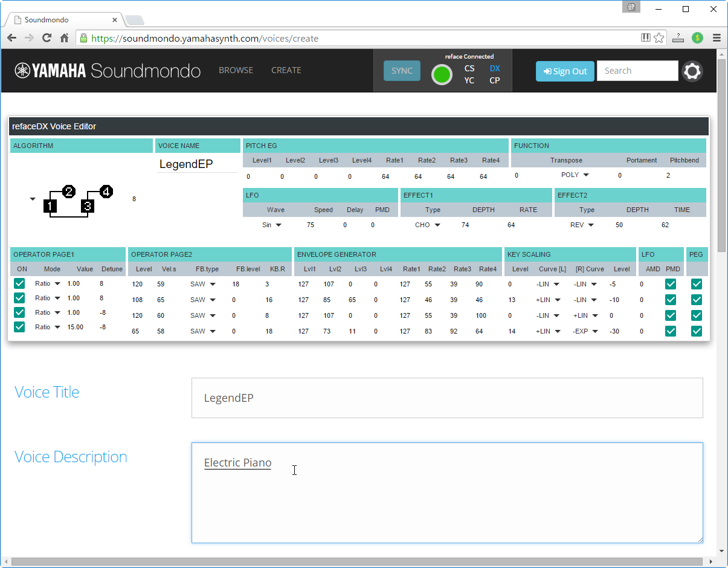
Task: Click the browser forward arrow
Action: click(29, 38)
